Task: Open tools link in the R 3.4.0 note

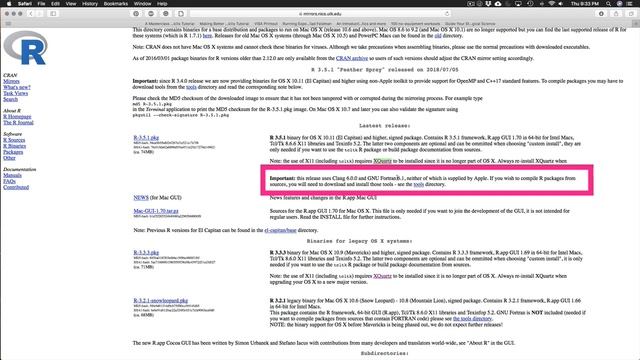Action: coord(191,87)
